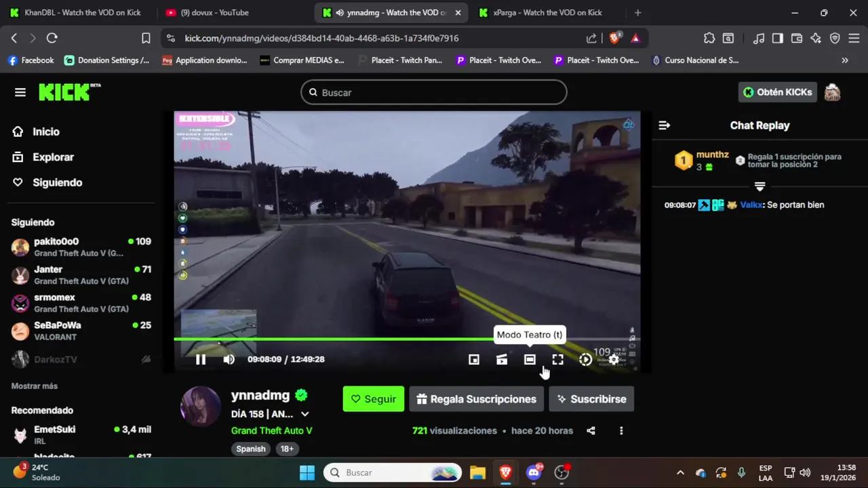Focus the Kick Buscar search box
868x488 pixels.
pyautogui.click(x=433, y=92)
